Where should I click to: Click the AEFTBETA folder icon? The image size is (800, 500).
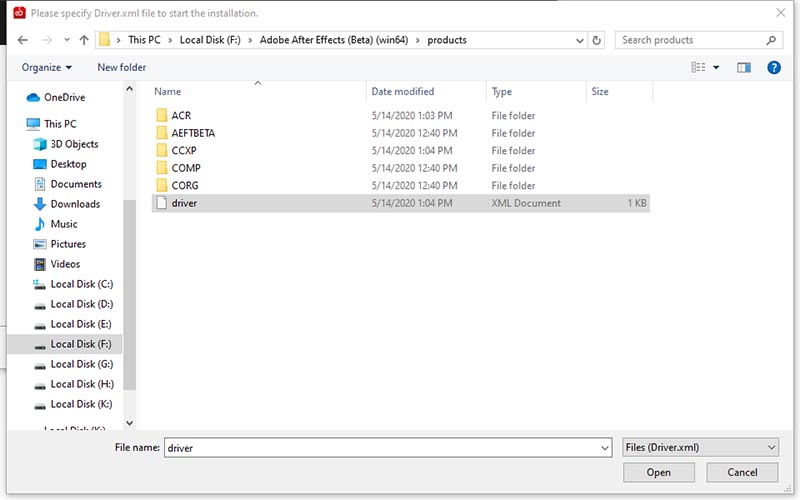point(162,133)
